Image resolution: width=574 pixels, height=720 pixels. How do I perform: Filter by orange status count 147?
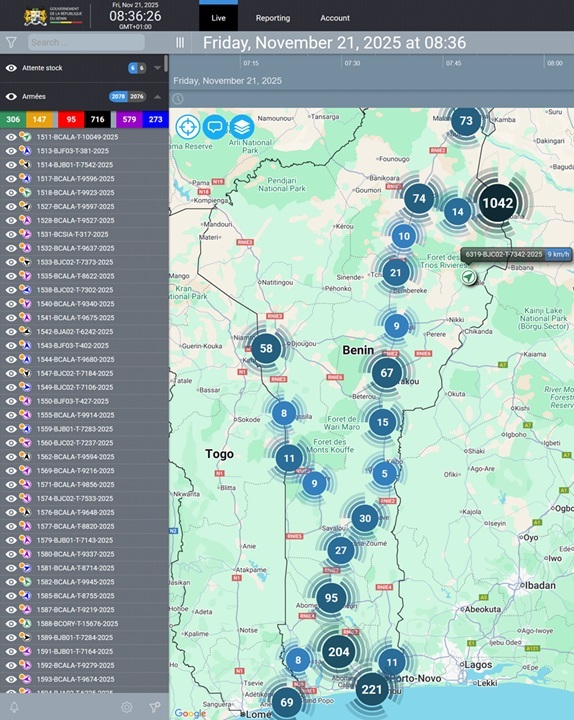(39, 119)
